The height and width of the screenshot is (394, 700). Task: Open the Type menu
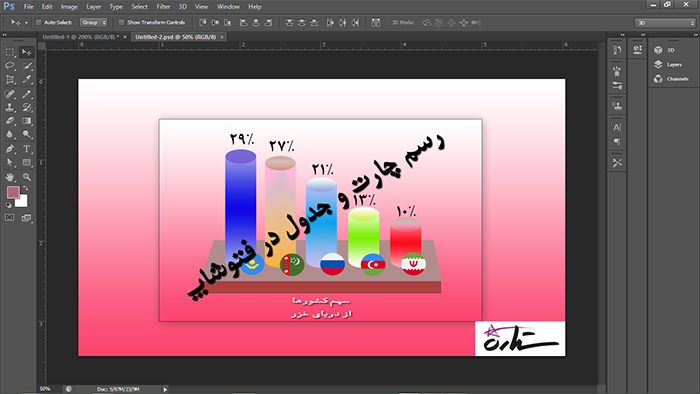coord(116,7)
